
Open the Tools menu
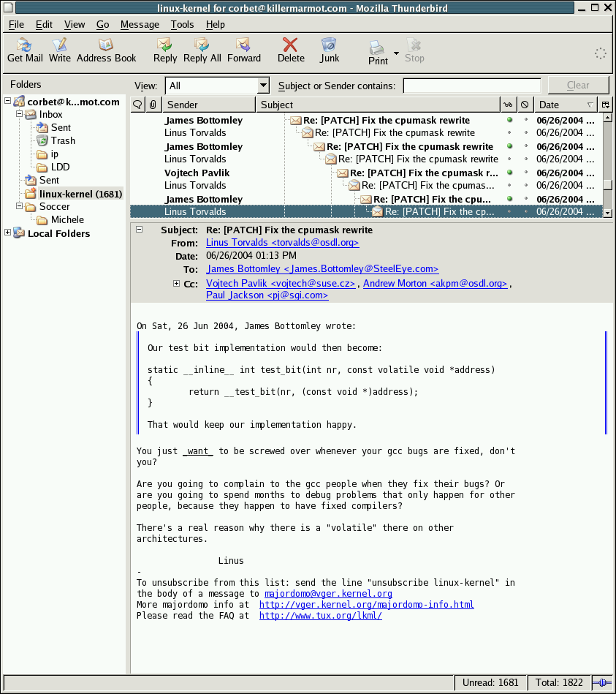click(182, 24)
